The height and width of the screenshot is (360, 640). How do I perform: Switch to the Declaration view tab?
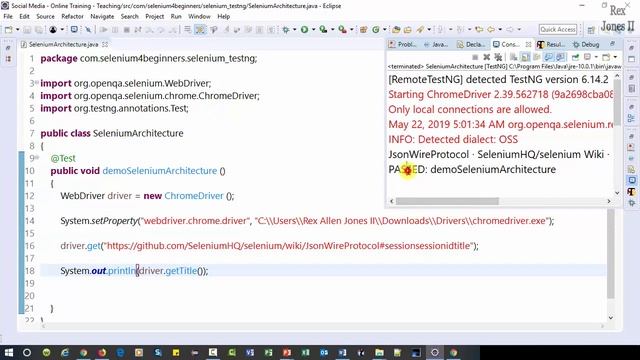[471, 44]
